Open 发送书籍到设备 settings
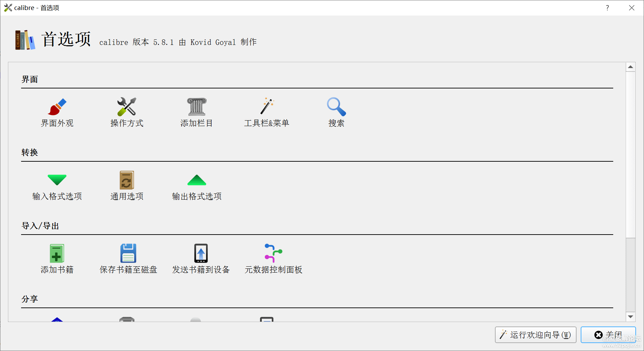 (x=201, y=254)
